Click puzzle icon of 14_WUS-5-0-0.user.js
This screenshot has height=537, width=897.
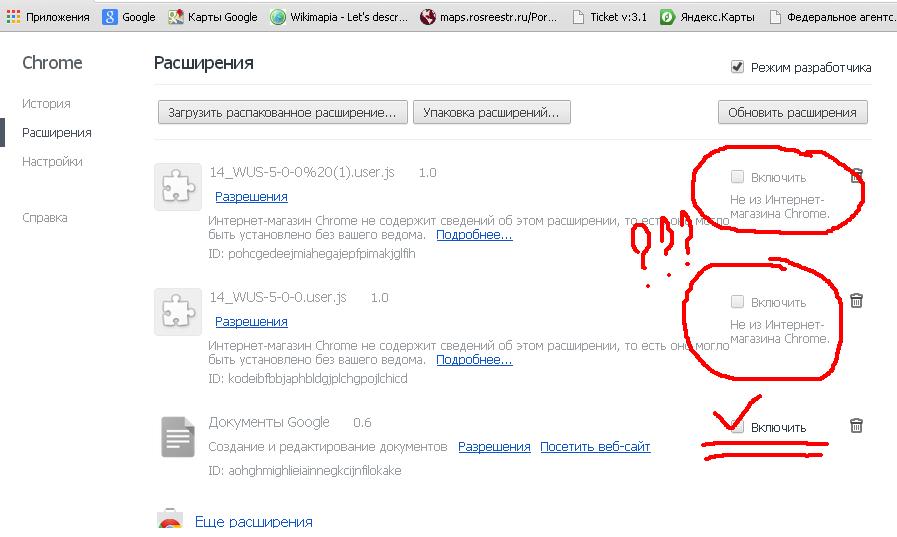pos(178,312)
